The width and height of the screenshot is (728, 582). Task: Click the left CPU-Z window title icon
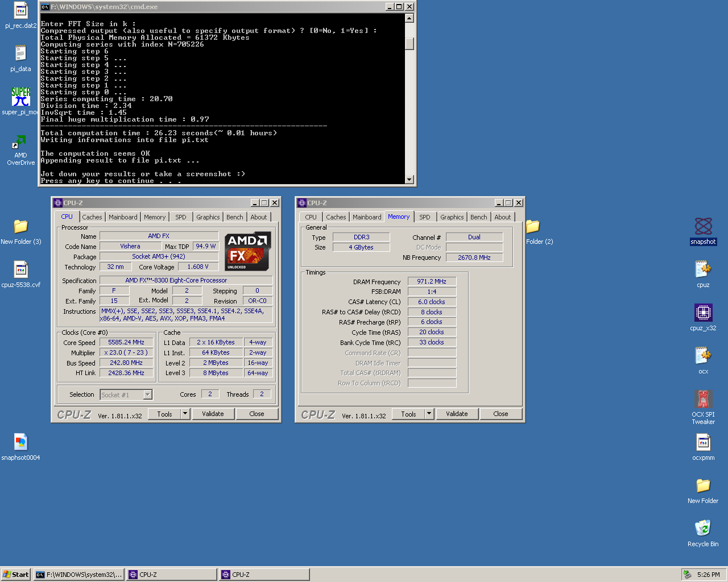57,203
